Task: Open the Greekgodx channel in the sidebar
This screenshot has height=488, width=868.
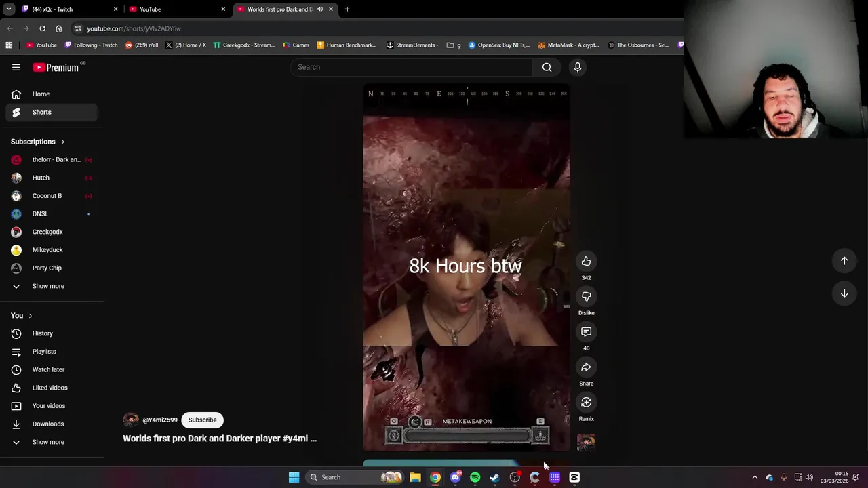Action: point(52,232)
